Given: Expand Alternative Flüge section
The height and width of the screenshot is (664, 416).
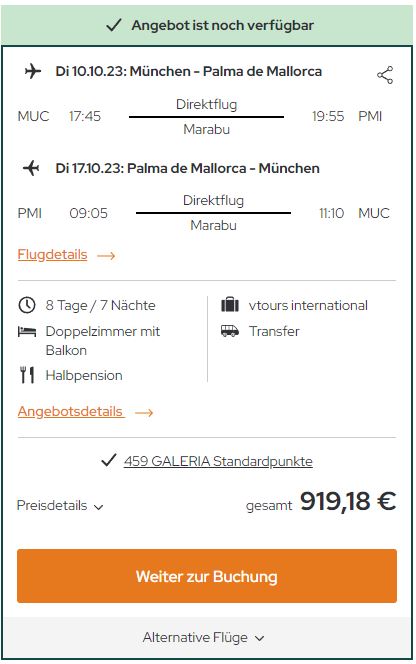Looking at the screenshot, I should pyautogui.click(x=203, y=637).
